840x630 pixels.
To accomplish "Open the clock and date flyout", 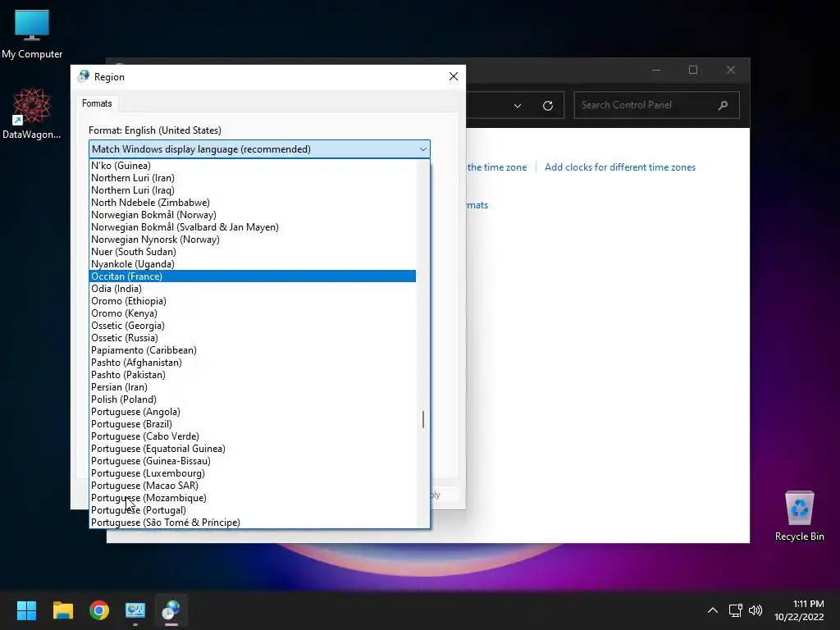I will click(799, 610).
